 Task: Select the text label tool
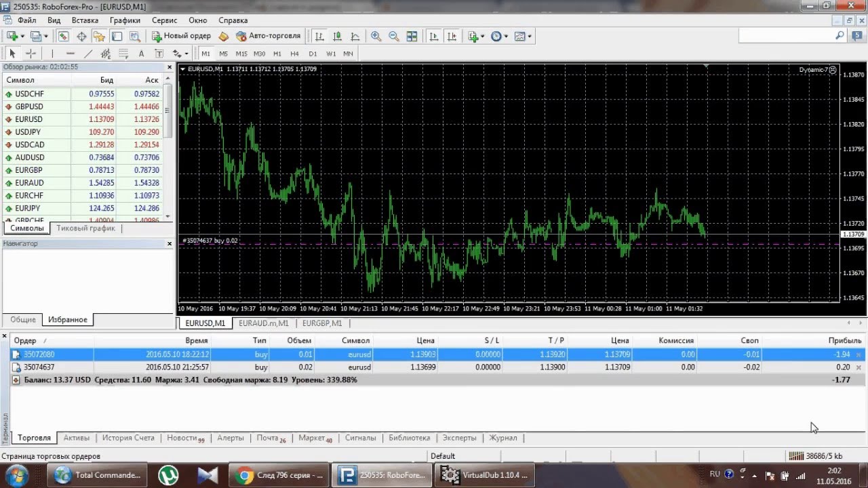pyautogui.click(x=159, y=54)
